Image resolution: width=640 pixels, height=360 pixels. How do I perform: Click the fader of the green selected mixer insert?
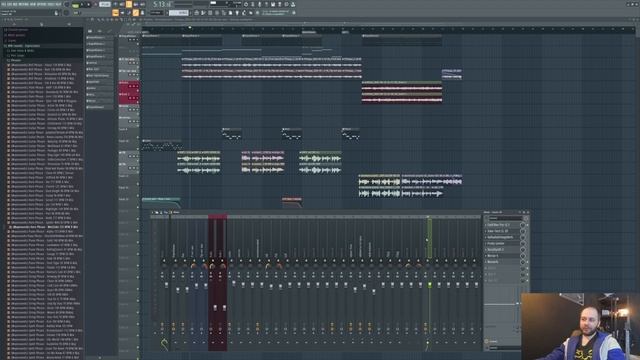point(429,284)
